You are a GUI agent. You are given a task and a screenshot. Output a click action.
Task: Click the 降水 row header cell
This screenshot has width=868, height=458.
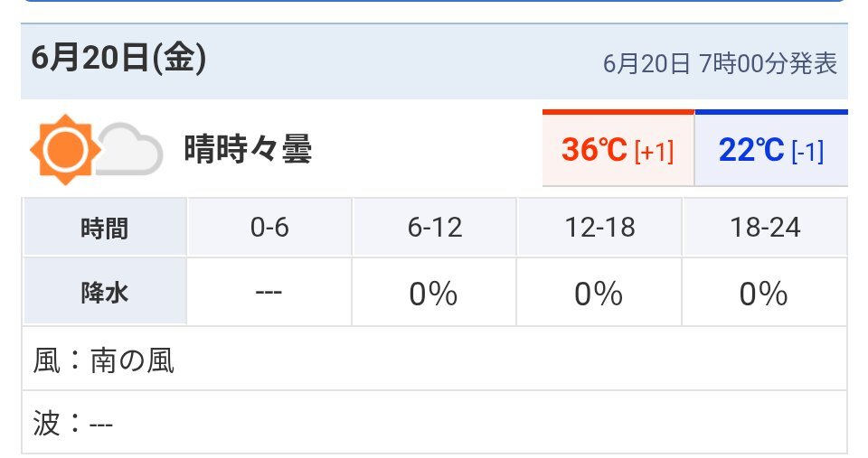tap(105, 292)
